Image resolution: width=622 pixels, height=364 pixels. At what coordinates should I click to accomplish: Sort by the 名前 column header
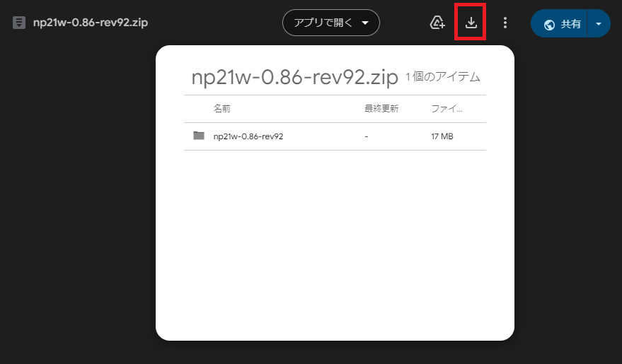tap(221, 109)
